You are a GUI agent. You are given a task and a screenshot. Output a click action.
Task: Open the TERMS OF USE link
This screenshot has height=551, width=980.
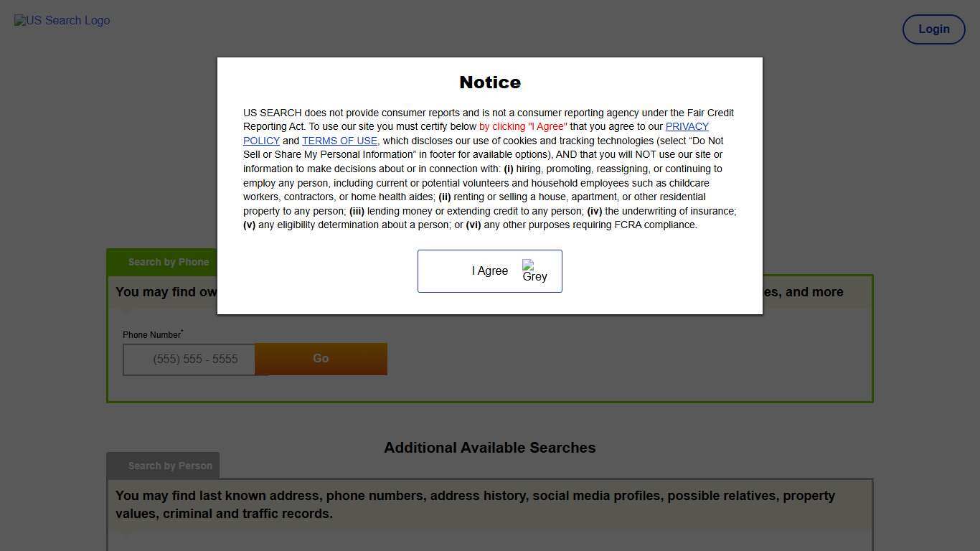[339, 141]
